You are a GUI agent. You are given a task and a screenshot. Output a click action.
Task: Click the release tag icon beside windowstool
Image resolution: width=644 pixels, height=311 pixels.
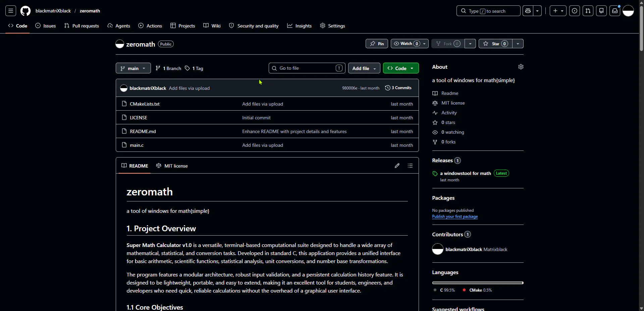(435, 174)
